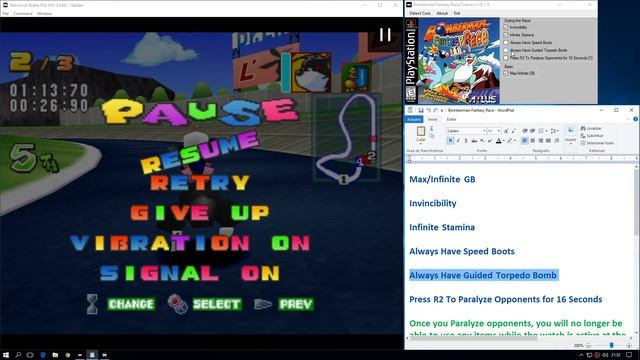Viewport: 640px width, 360px height.
Task: Toggle bold formatting in WordPad
Action: 451,141
